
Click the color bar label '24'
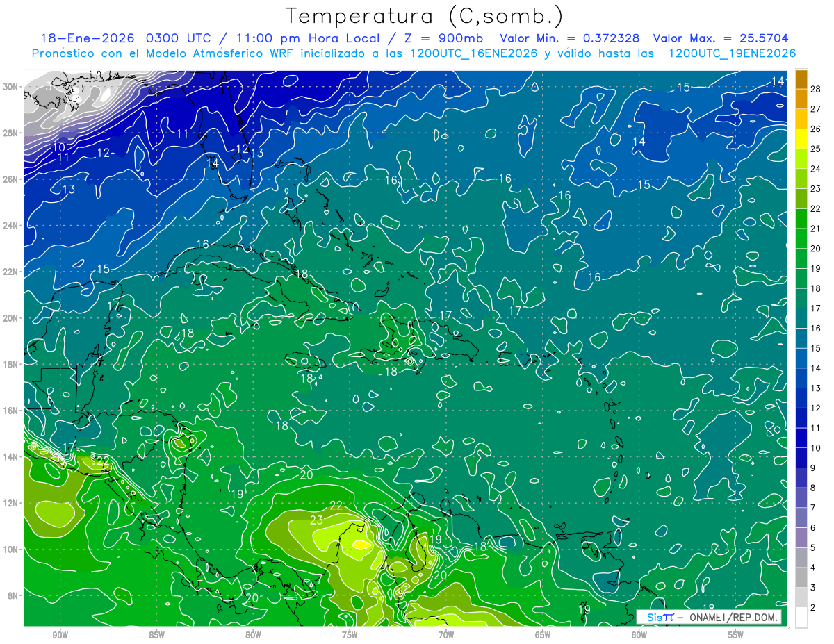(x=816, y=168)
